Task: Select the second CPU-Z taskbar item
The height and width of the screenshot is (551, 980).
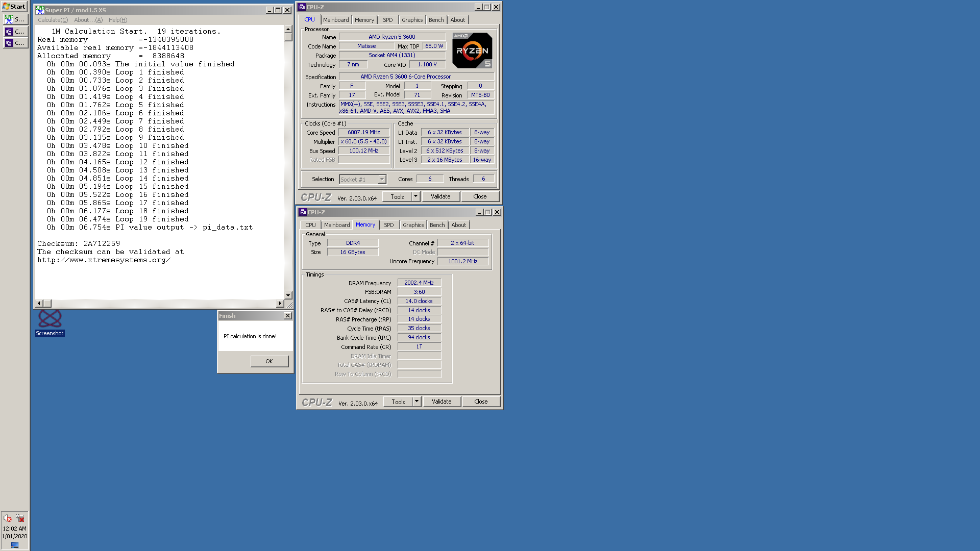Action: coord(14,43)
